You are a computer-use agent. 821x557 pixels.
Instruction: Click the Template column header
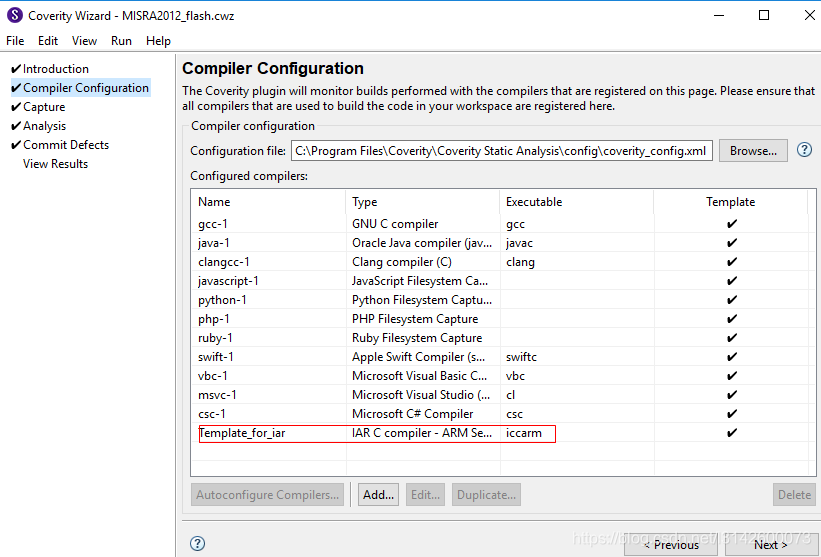point(730,202)
